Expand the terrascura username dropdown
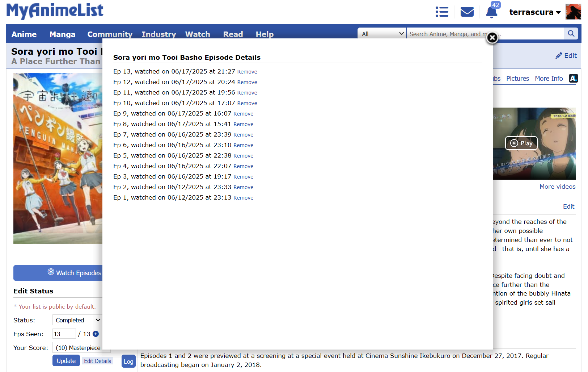The height and width of the screenshot is (372, 588). coord(535,12)
